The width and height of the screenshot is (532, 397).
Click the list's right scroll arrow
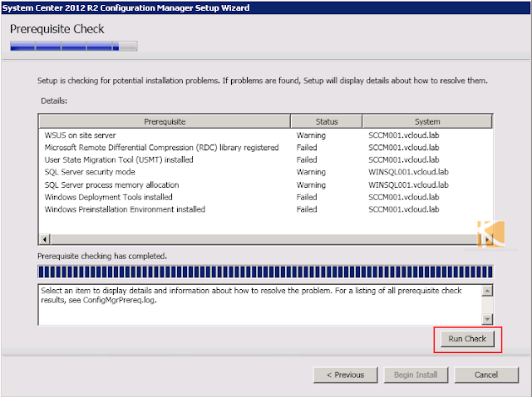(x=488, y=239)
